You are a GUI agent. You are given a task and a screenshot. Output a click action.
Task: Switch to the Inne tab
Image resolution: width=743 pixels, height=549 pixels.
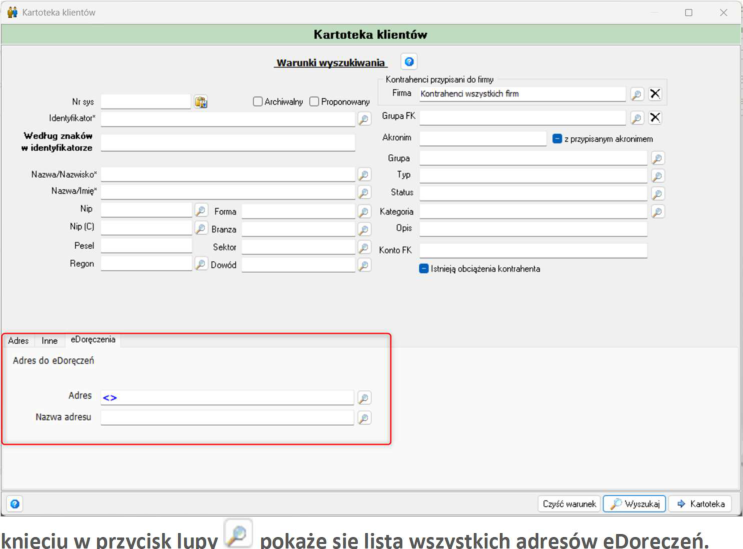tap(49, 341)
